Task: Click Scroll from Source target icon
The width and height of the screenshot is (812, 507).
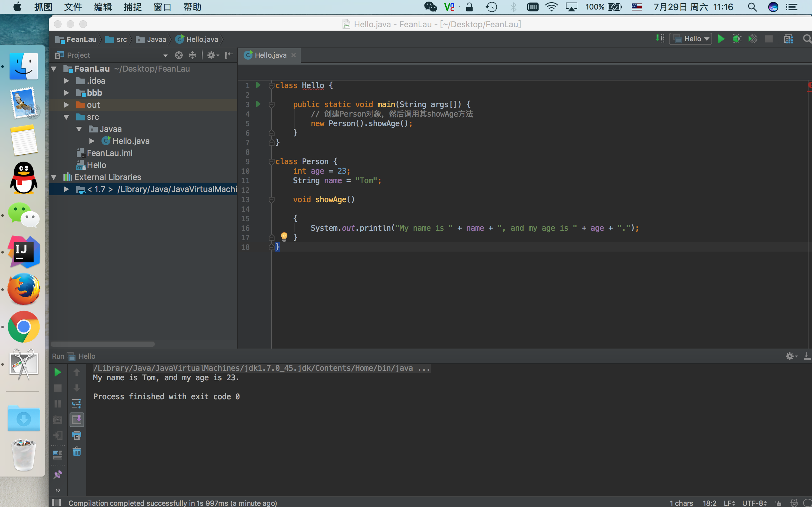Action: pyautogui.click(x=179, y=55)
